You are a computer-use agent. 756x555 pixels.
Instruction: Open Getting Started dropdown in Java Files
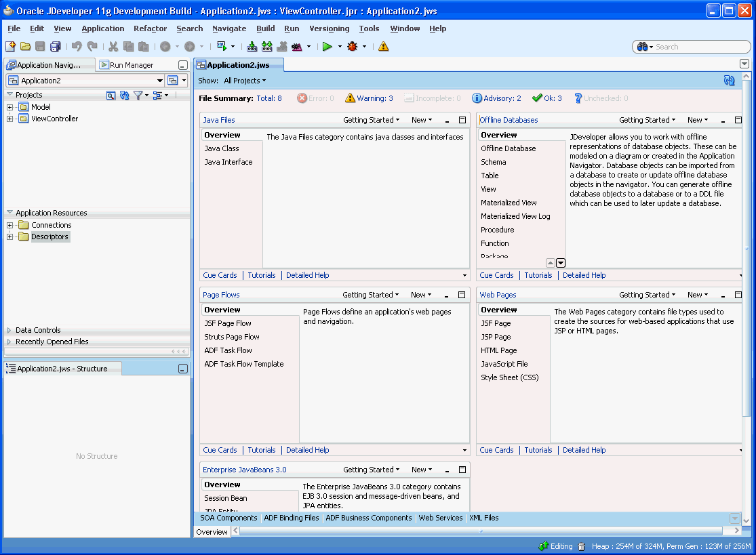(372, 120)
